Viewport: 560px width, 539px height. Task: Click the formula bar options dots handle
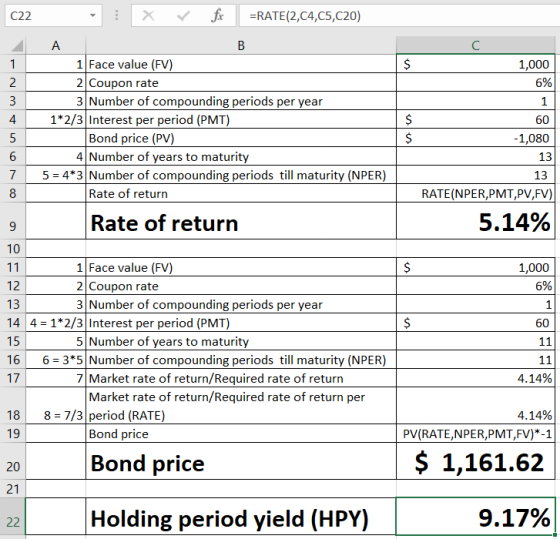pyautogui.click(x=116, y=15)
